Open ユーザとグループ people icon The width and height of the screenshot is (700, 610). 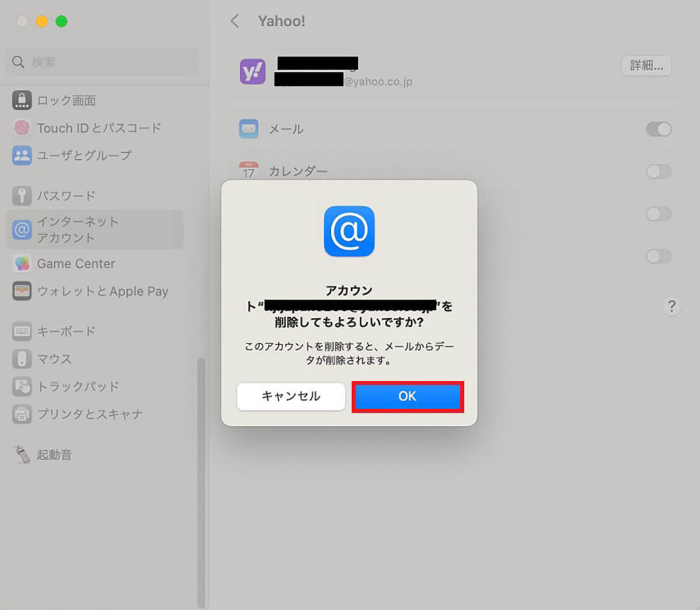click(x=22, y=155)
